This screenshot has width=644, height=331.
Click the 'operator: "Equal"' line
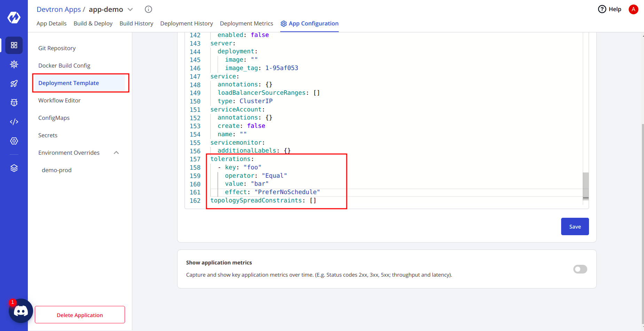click(x=256, y=176)
